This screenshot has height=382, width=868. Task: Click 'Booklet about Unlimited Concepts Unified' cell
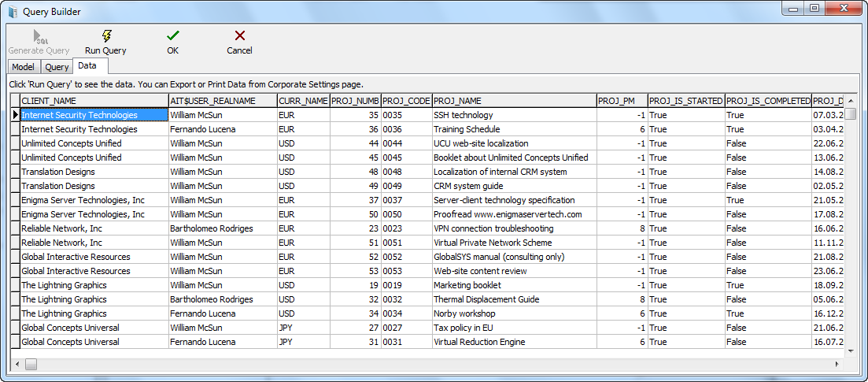point(514,158)
